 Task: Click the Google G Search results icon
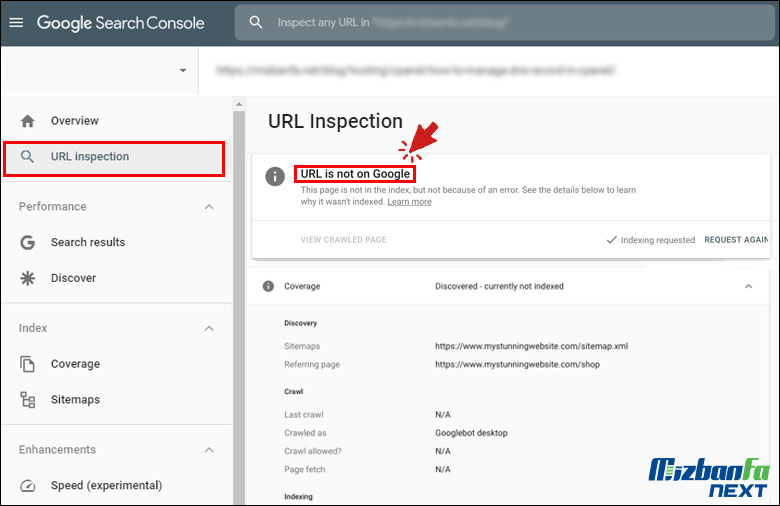(x=27, y=242)
